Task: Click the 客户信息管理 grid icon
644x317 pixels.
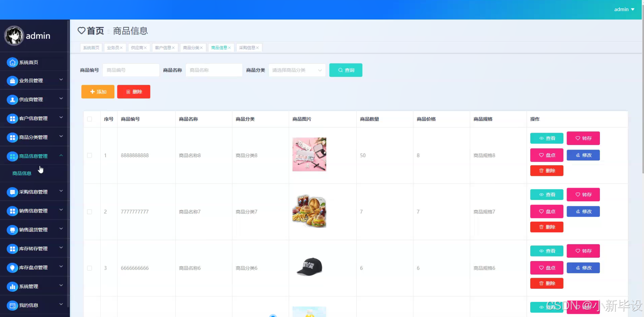Action: [12, 118]
